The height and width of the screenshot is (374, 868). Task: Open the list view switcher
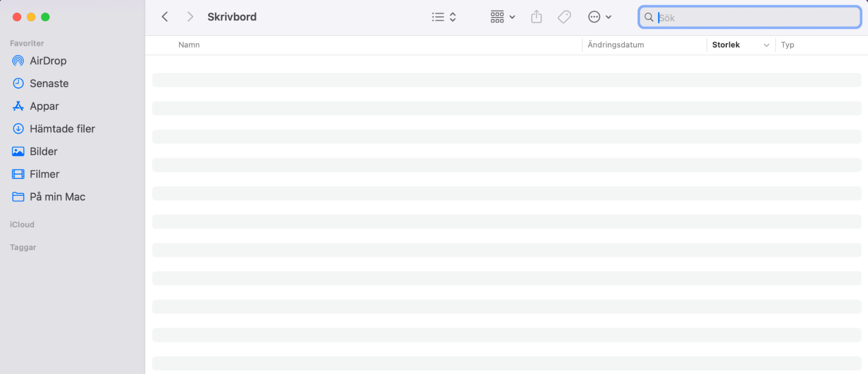click(x=444, y=17)
